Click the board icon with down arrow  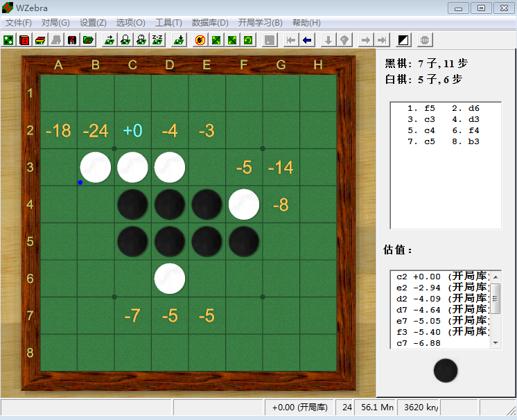(x=179, y=40)
